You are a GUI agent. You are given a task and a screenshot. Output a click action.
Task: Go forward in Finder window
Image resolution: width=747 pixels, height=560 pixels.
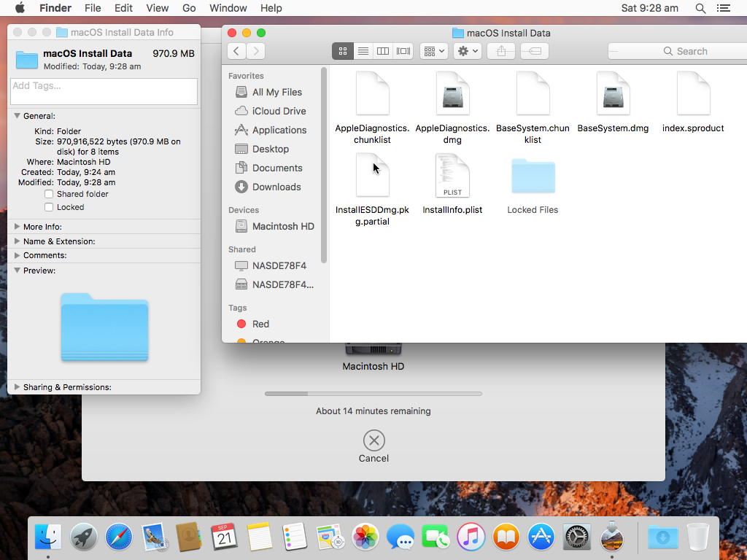point(256,51)
